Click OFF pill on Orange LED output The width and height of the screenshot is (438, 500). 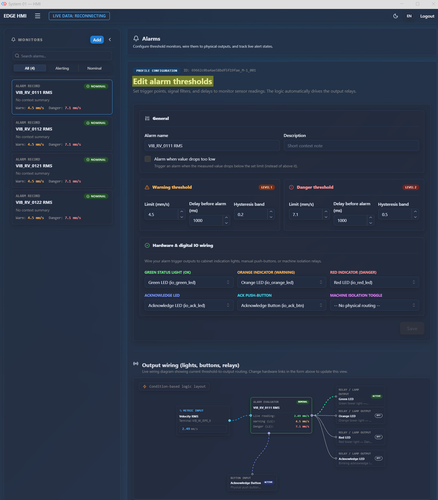(x=379, y=416)
